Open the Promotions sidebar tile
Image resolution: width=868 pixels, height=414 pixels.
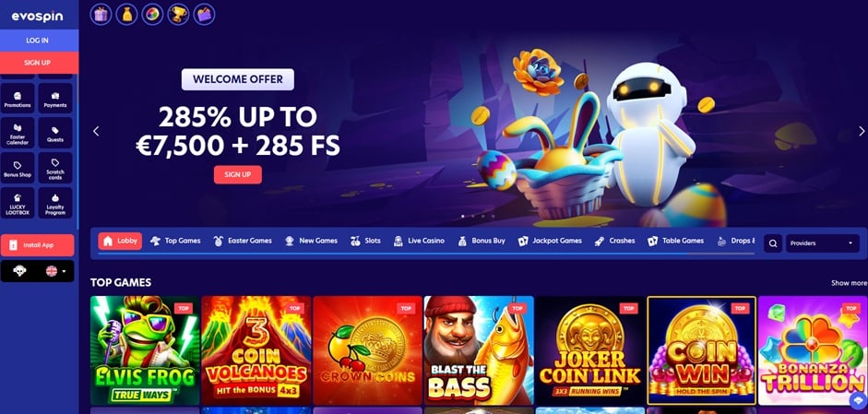click(x=18, y=99)
